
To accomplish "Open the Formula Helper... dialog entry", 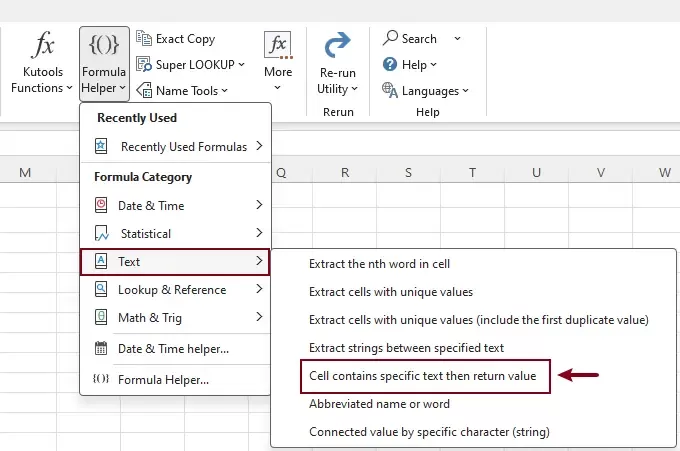I will [x=175, y=379].
